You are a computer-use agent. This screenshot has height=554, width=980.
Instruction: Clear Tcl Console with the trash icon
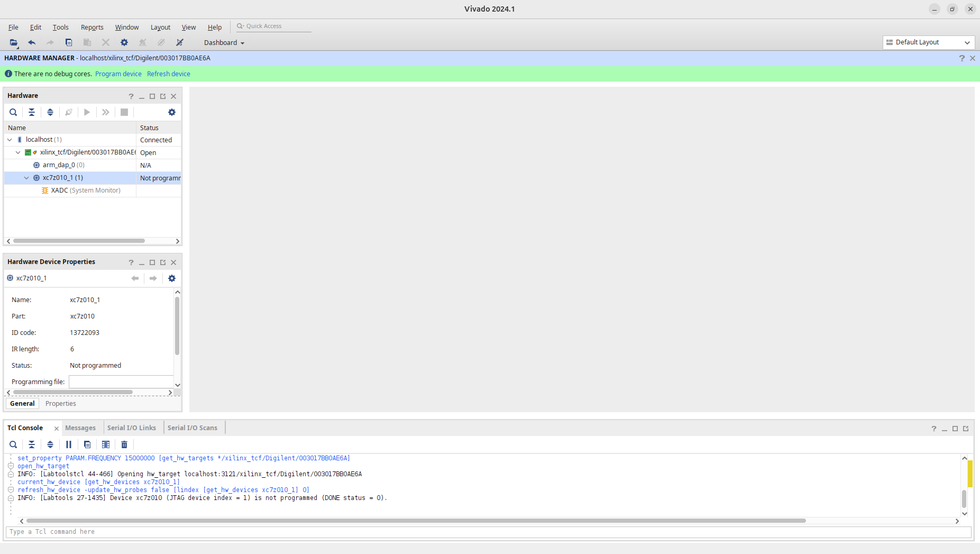(x=124, y=444)
